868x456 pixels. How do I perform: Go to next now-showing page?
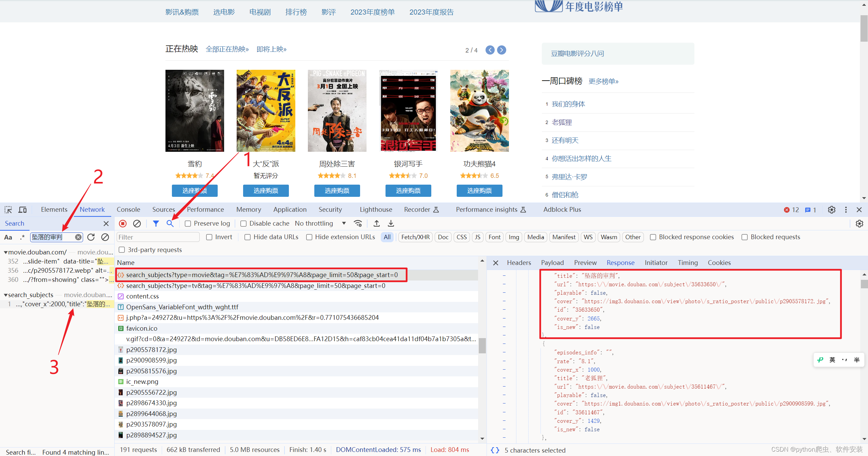501,50
